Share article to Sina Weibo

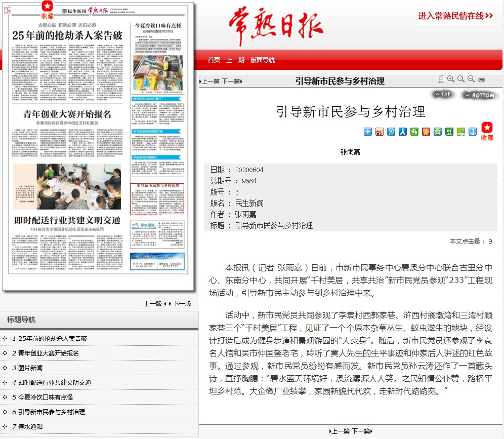pyautogui.click(x=380, y=132)
